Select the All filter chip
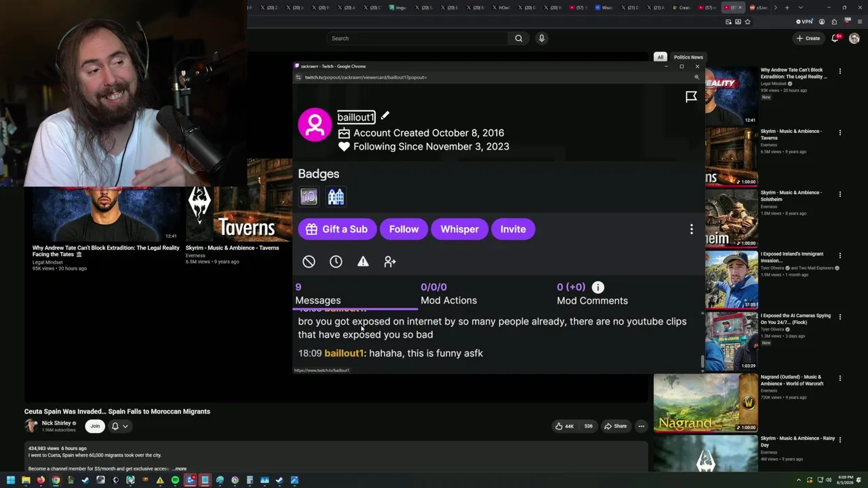The image size is (868, 488). pos(660,57)
